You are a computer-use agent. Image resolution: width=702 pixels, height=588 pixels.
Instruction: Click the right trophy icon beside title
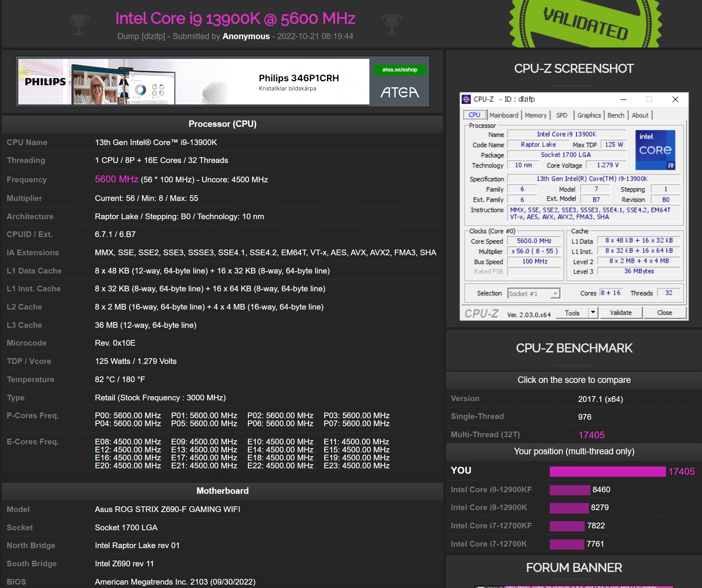(392, 25)
